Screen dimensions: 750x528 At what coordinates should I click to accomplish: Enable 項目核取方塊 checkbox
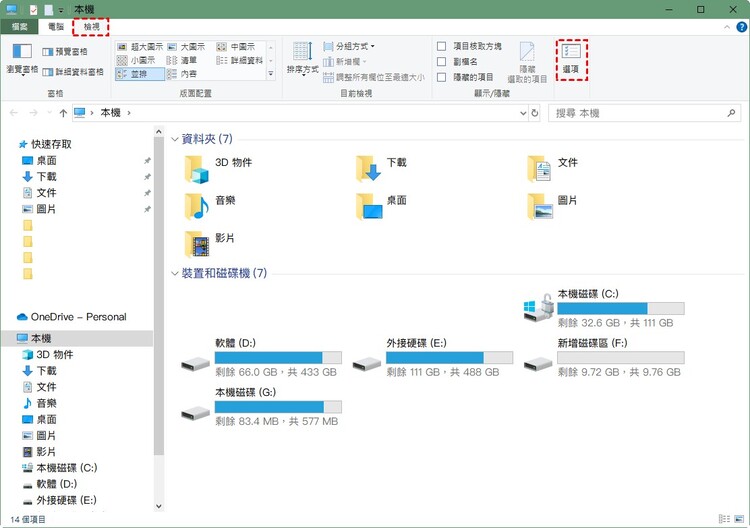(441, 46)
